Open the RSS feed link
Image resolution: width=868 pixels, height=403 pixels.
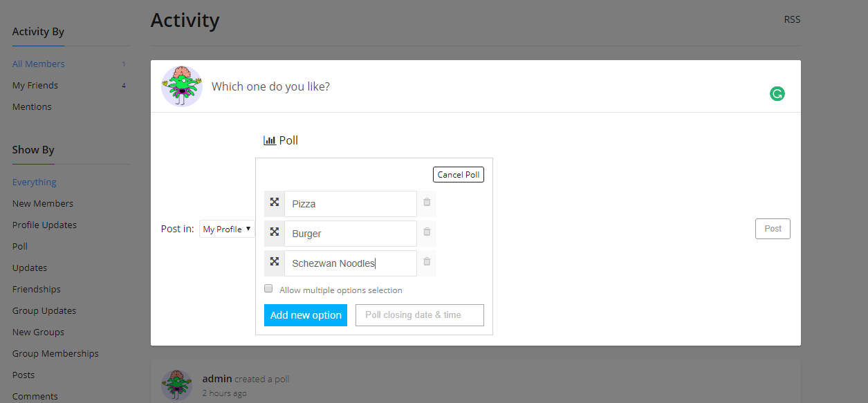(792, 19)
